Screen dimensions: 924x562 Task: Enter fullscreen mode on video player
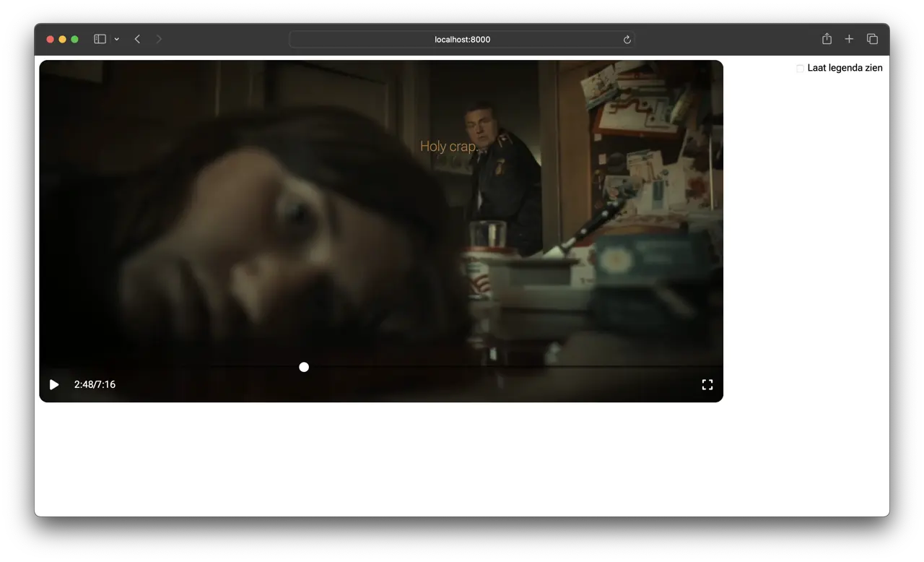click(x=707, y=384)
